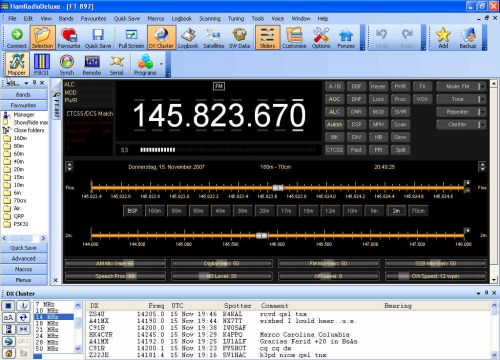Click the Undo arrow icon
The height and width of the screenshot is (360, 500).
pos(381,35)
